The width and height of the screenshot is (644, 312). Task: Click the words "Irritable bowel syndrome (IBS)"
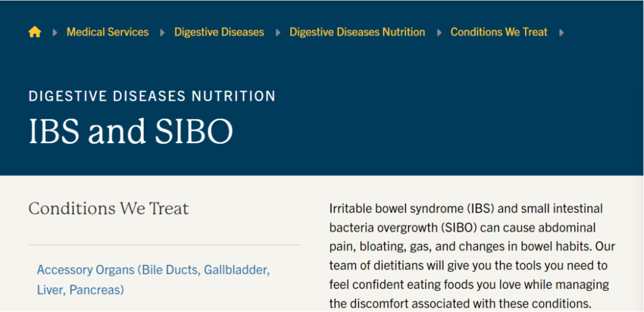coord(411,209)
